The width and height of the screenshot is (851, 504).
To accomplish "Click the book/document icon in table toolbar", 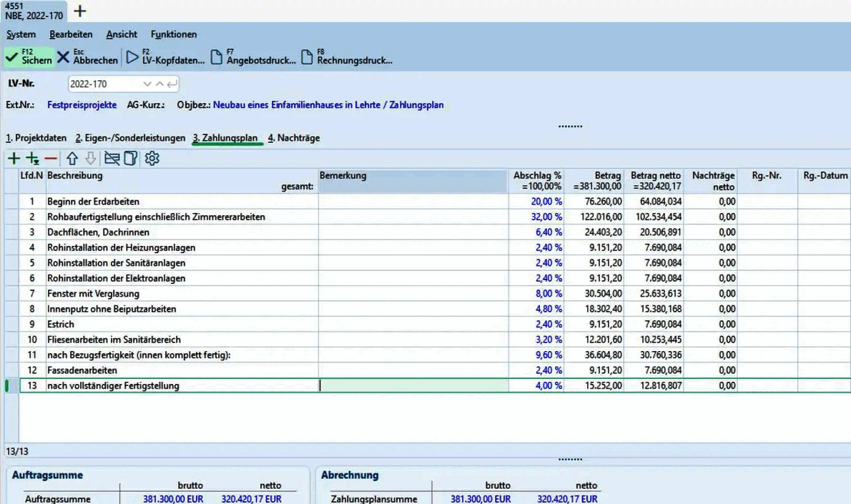I will click(x=131, y=159).
